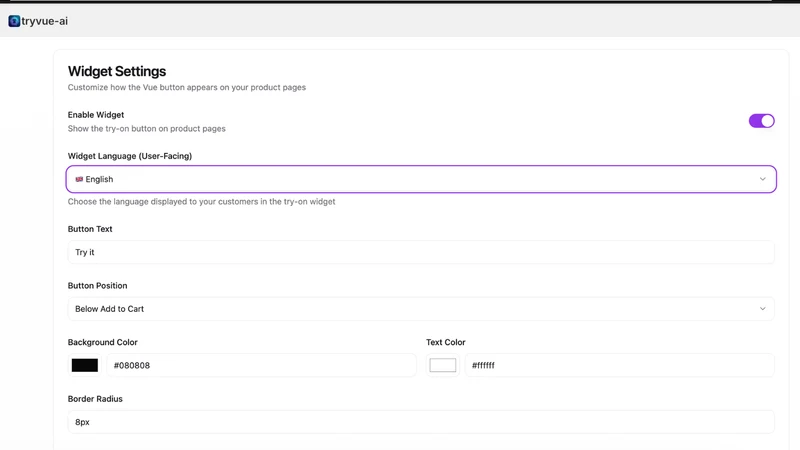
Task: Expand the Button Position dropdown
Action: (x=421, y=309)
